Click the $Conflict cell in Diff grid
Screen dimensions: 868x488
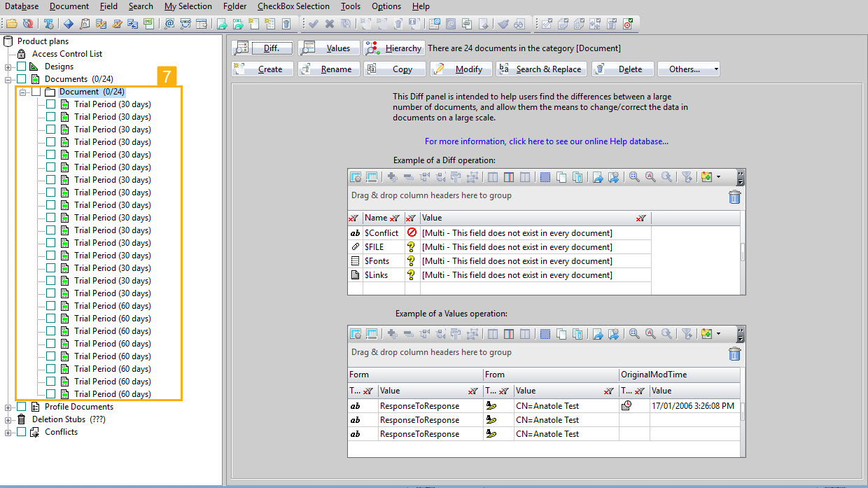(384, 233)
